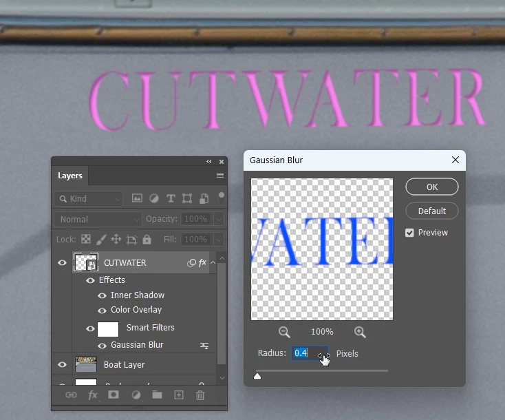Create a new group folder icon

point(157,395)
